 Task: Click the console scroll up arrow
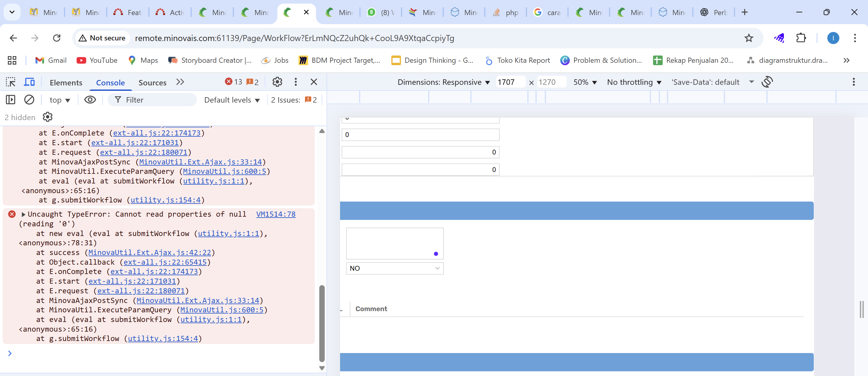[322, 131]
